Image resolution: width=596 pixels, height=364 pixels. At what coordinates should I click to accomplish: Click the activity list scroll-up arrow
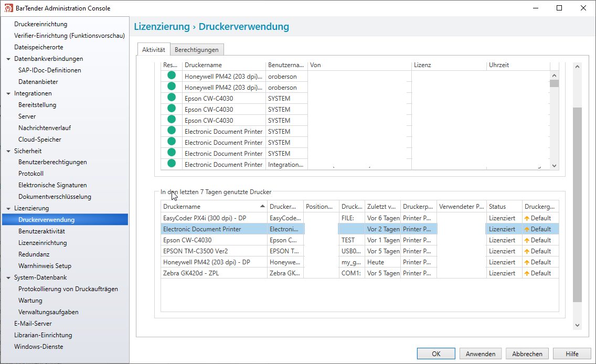coord(554,76)
